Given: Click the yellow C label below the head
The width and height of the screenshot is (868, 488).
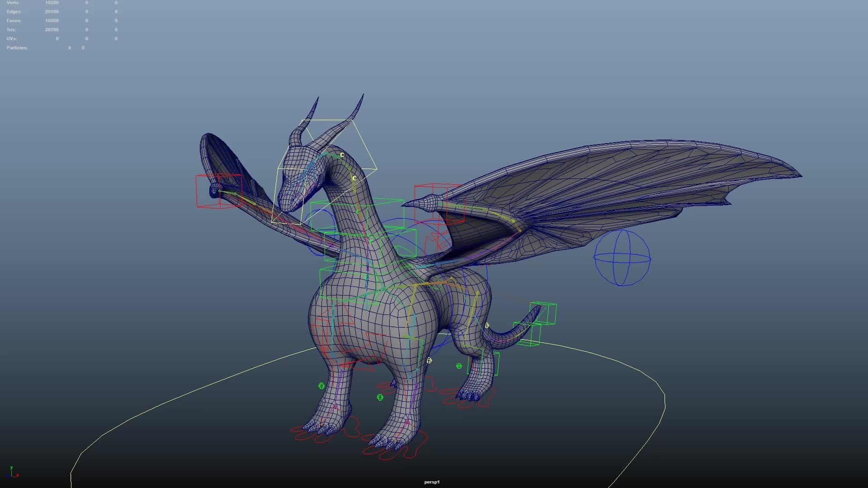Looking at the screenshot, I should 342,155.
